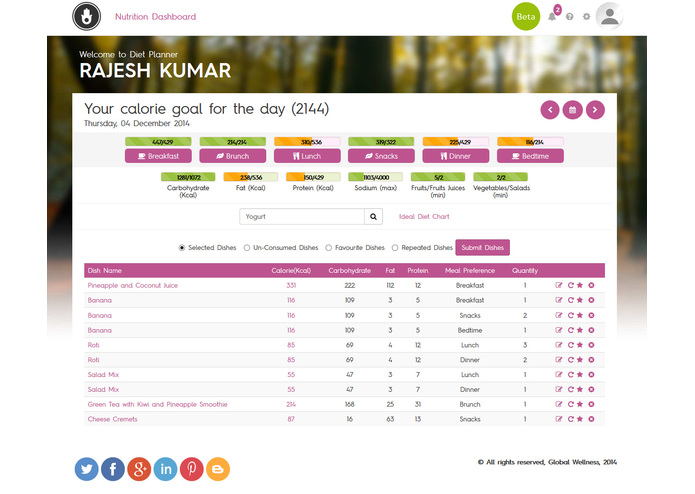This screenshot has width=695, height=494.
Task: Open the Pinterest social icon
Action: coord(191,469)
